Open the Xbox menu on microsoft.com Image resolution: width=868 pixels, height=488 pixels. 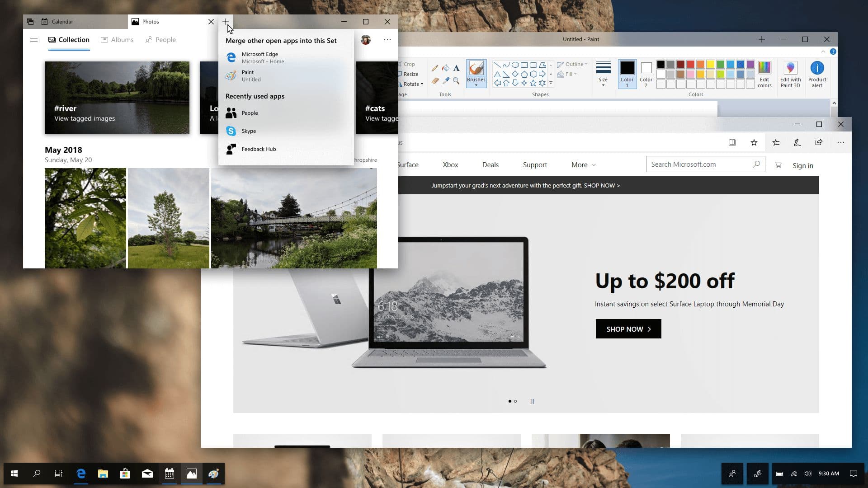450,164
